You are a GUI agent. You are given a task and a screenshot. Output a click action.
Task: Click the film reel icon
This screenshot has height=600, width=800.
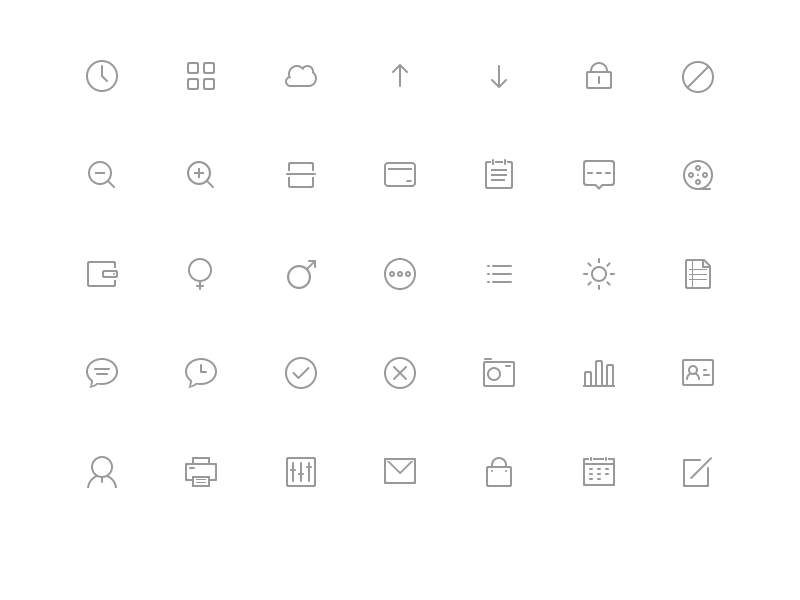[698, 175]
